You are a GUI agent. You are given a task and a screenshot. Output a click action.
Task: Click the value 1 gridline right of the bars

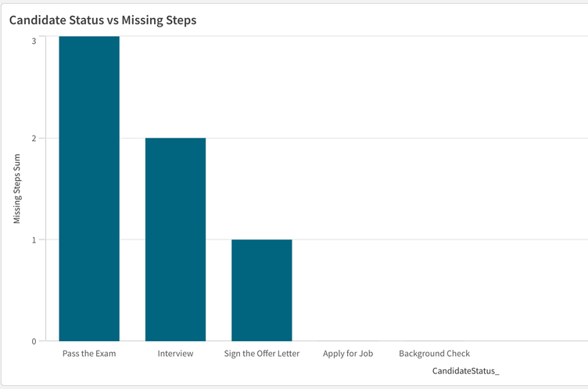pyautogui.click(x=430, y=240)
